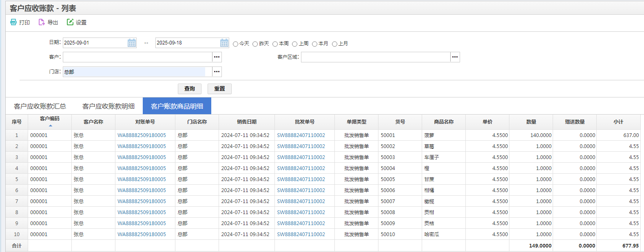Viewport: 644px width, 252px height.
Task: Select 上月 radio option
Action: 334,44
